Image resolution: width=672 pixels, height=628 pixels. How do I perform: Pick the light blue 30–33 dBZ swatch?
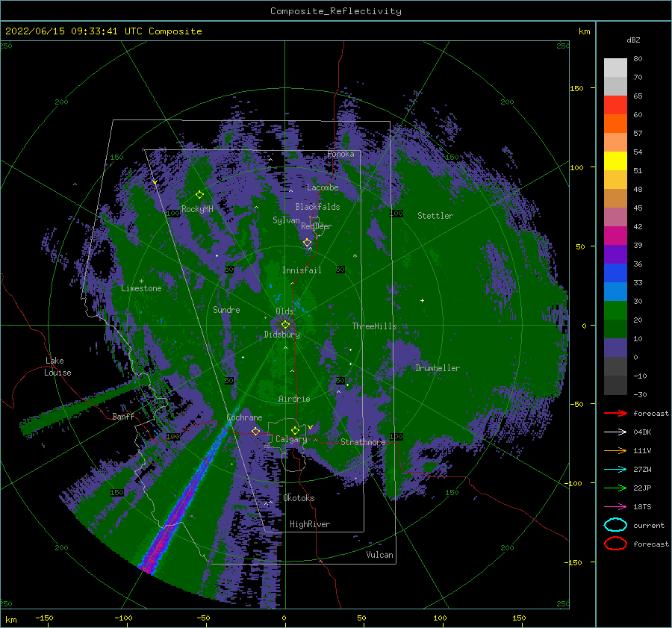point(615,292)
